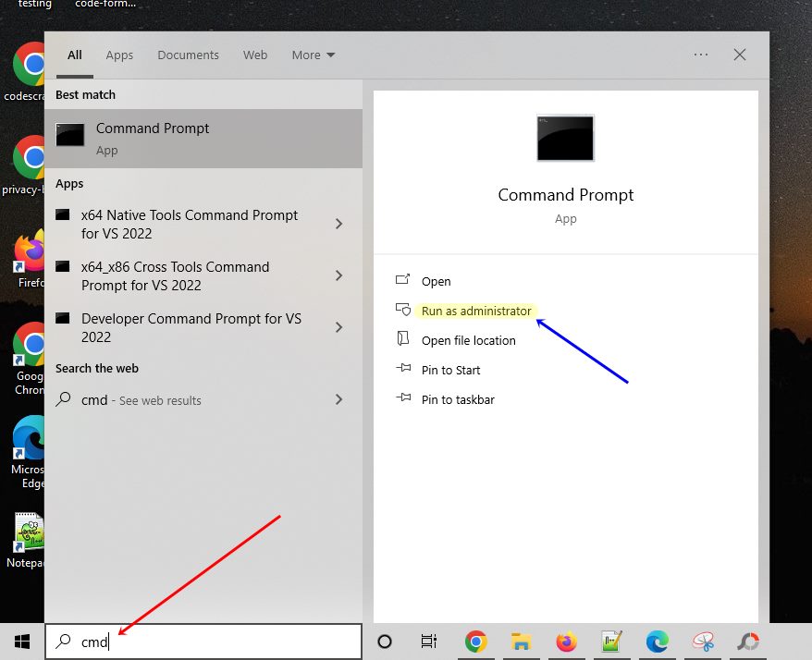
Task: Open File Explorer from the taskbar
Action: [521, 641]
